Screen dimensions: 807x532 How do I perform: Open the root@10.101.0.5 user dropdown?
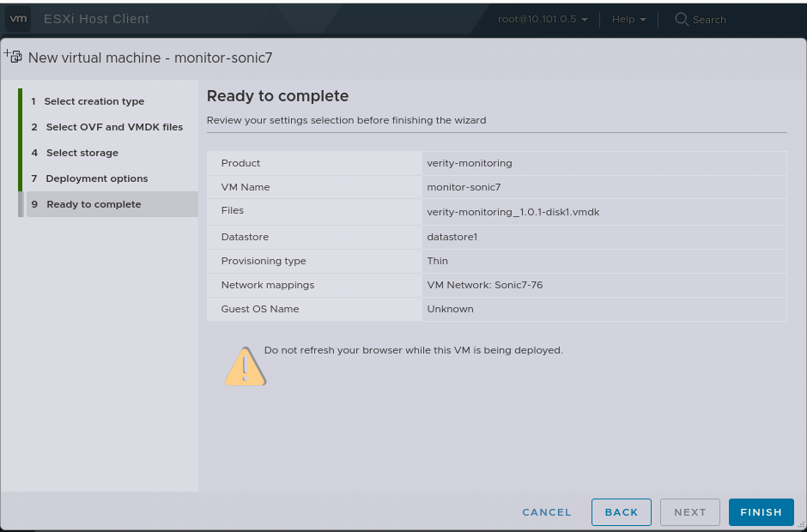pyautogui.click(x=543, y=19)
